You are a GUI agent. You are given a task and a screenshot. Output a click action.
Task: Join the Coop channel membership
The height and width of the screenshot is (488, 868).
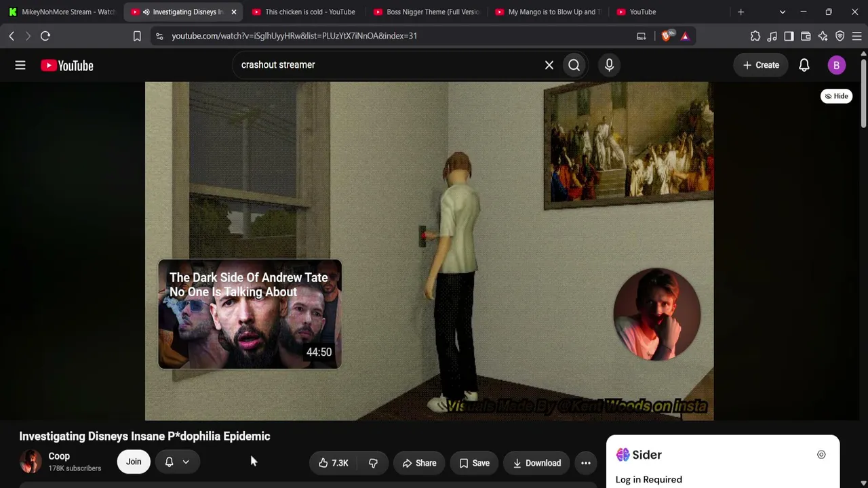(134, 462)
